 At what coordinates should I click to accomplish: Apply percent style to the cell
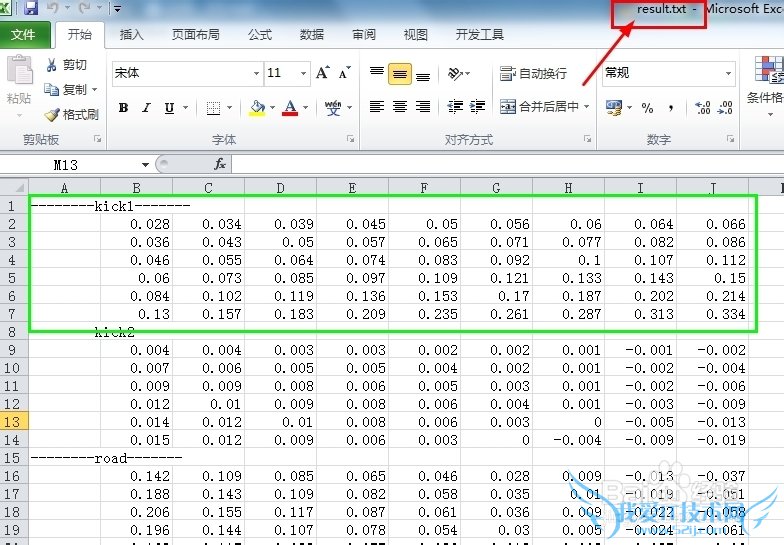click(647, 108)
